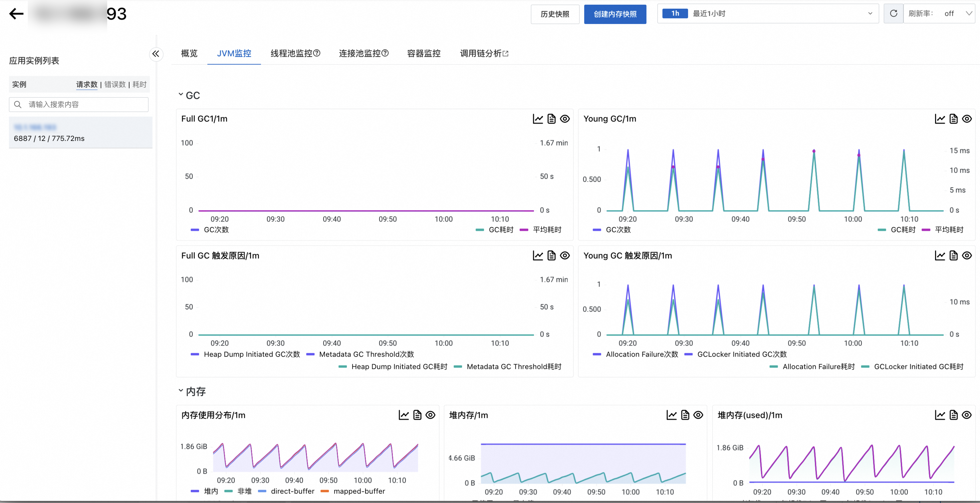Image resolution: width=980 pixels, height=503 pixels.
Task: Toggle eye icon on Full GC 触发原因/1m
Action: pyautogui.click(x=565, y=255)
